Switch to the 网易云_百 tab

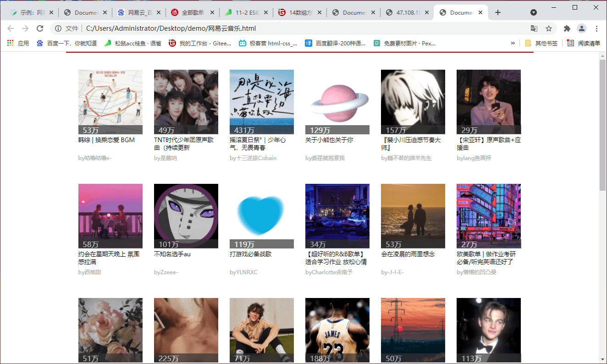pyautogui.click(x=139, y=12)
